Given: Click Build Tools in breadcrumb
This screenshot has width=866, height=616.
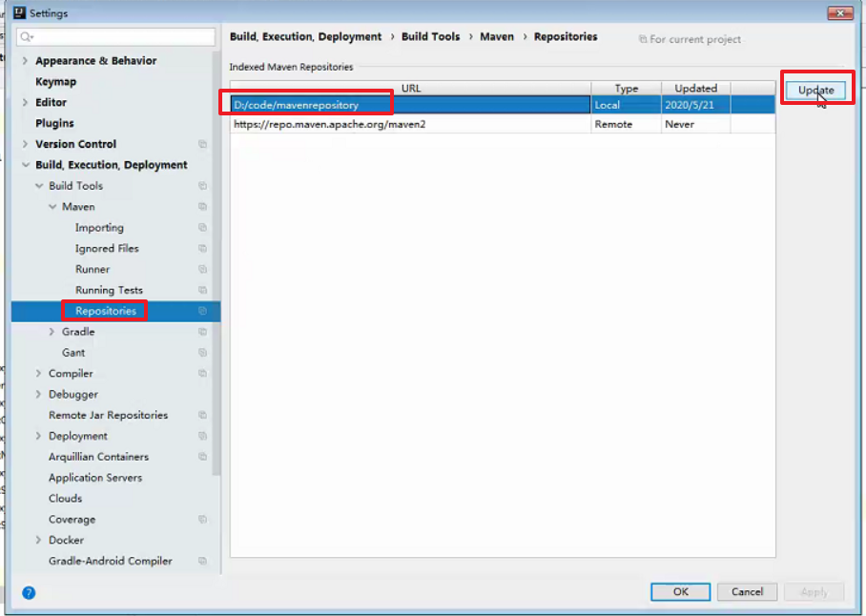Looking at the screenshot, I should [x=430, y=36].
